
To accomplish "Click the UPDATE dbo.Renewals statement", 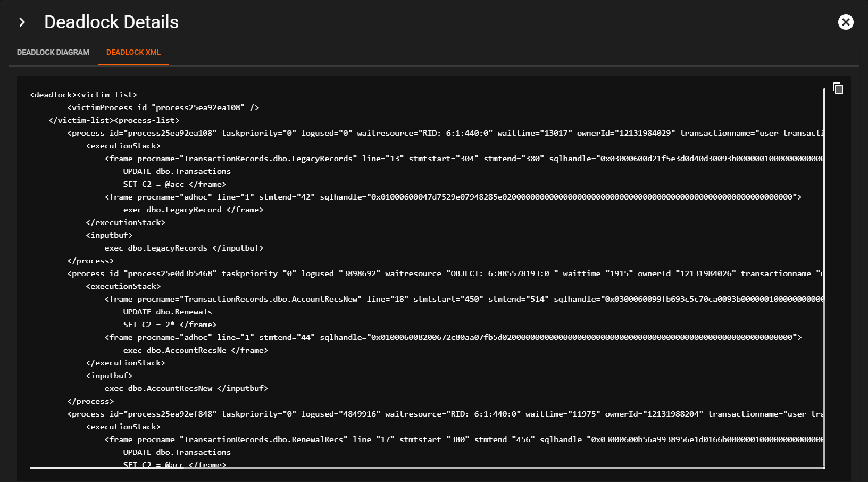I will 168,312.
